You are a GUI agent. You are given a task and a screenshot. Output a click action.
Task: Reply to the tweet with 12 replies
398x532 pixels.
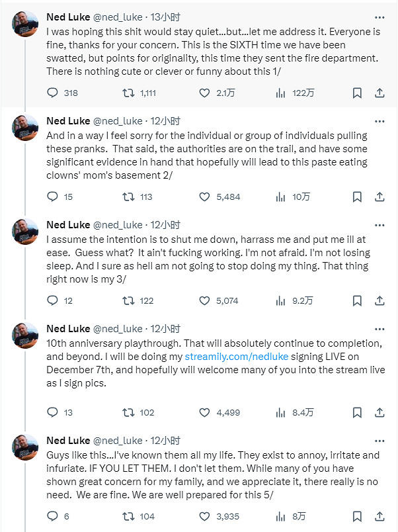pyautogui.click(x=53, y=300)
